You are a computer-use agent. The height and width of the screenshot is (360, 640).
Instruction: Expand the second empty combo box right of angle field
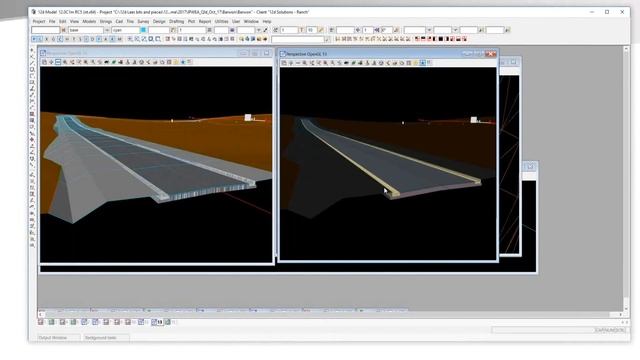[x=456, y=30]
